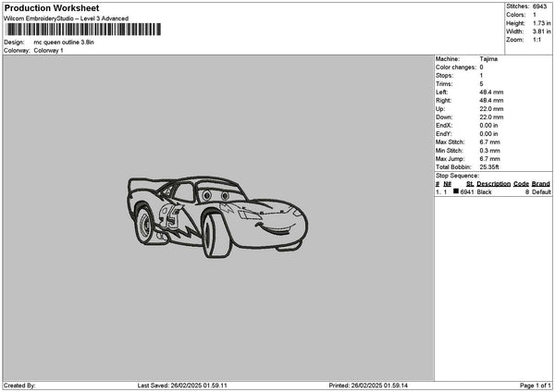Click the Trims value 5
This screenshot has width=555, height=392.
point(481,84)
